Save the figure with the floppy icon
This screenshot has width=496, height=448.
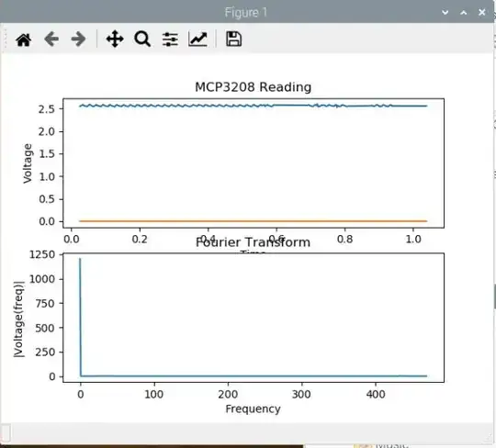(x=234, y=39)
